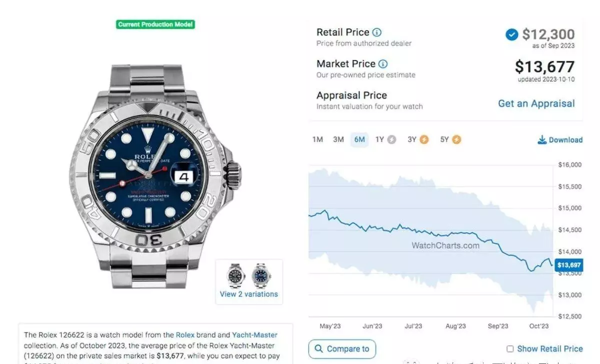Click the blue dial variation thumbnail
The image size is (600, 364).
[x=261, y=275]
